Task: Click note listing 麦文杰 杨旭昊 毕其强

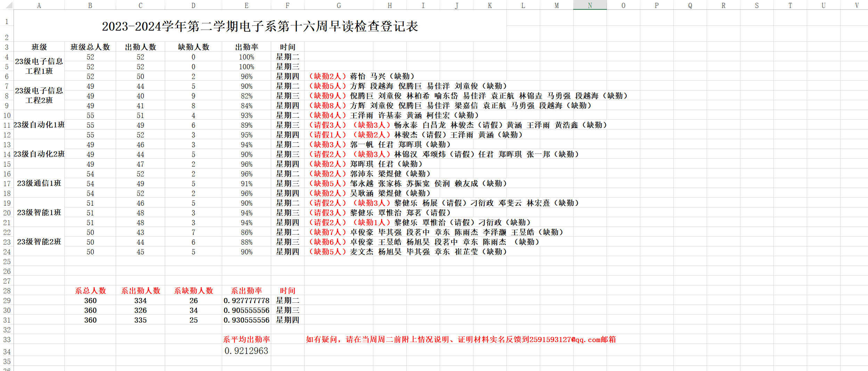Action: pyautogui.click(x=408, y=252)
